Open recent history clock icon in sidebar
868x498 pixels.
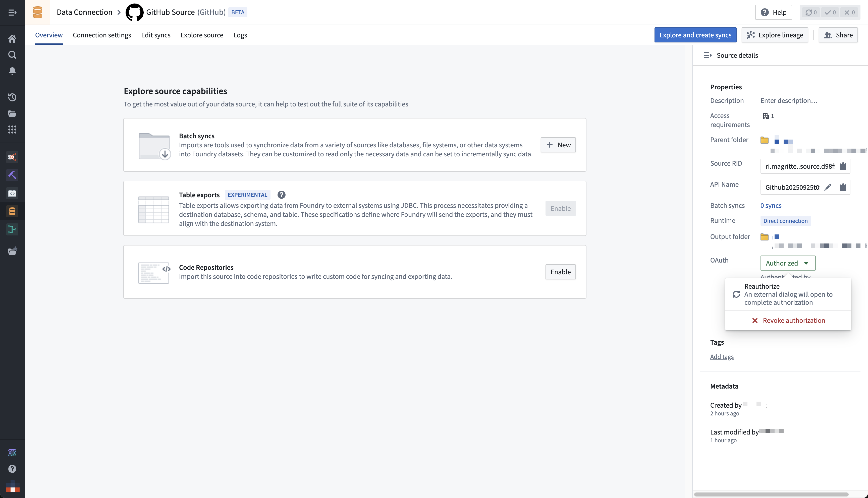[12, 97]
